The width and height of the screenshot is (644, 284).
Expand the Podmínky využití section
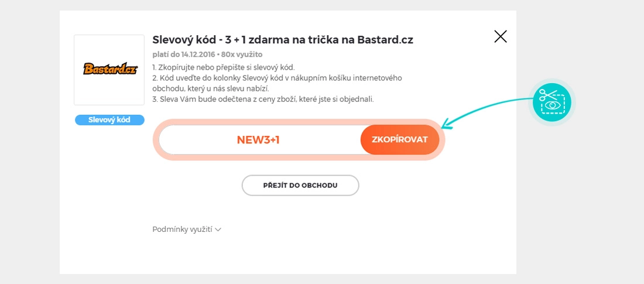(182, 230)
